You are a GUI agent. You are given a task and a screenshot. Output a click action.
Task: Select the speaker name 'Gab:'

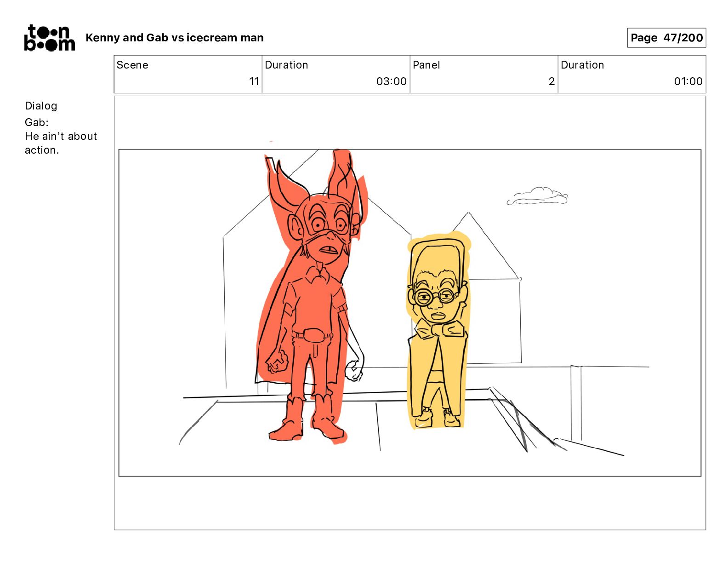click(x=37, y=122)
